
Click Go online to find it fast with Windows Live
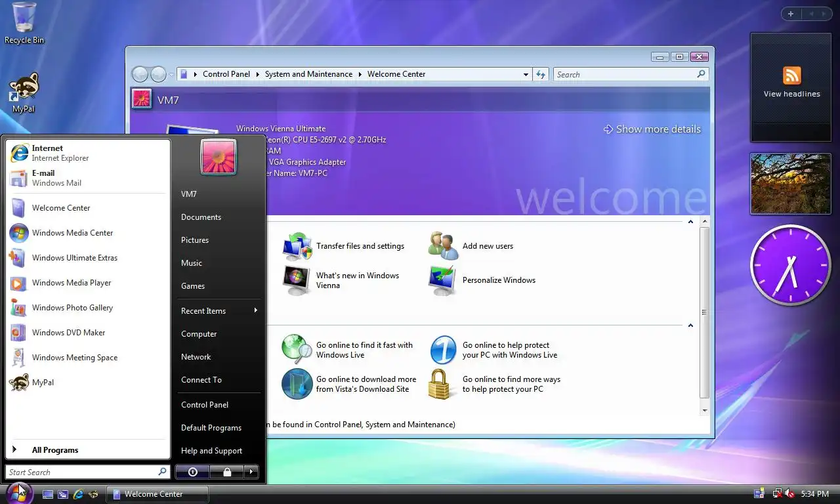pos(348,350)
